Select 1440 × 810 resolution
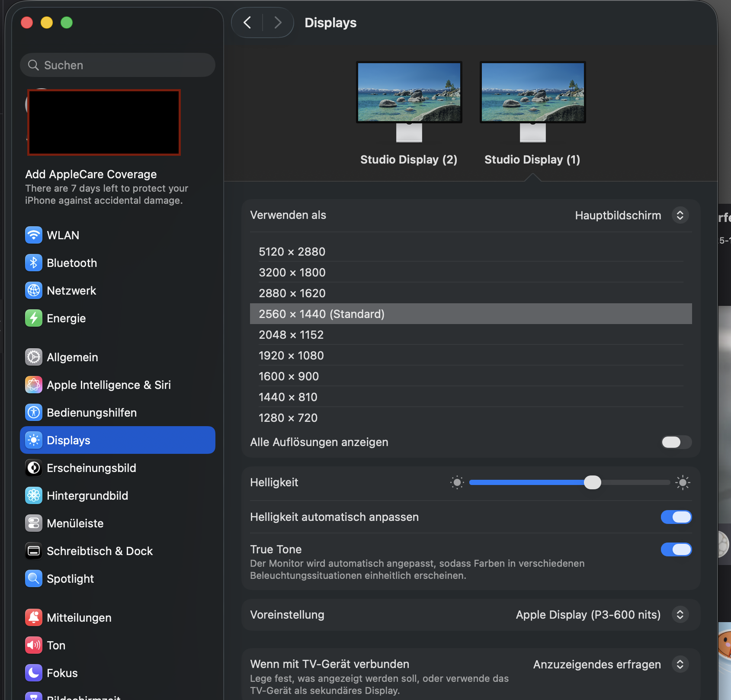Screen dimensions: 731x700 [x=471, y=397]
